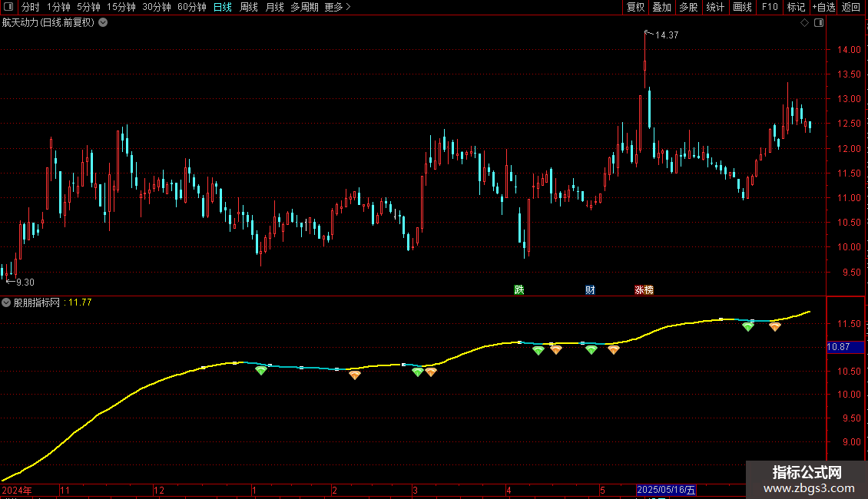Select the 15分钟 period

(121, 7)
